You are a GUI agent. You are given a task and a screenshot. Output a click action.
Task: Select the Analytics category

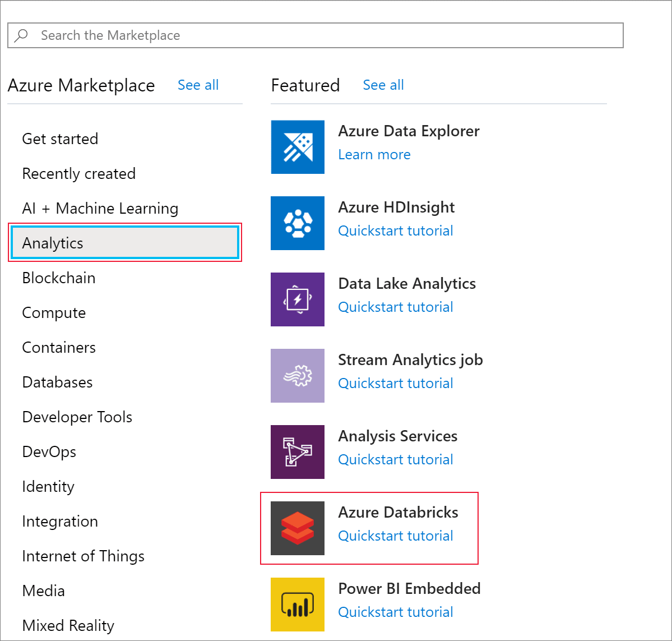point(52,243)
